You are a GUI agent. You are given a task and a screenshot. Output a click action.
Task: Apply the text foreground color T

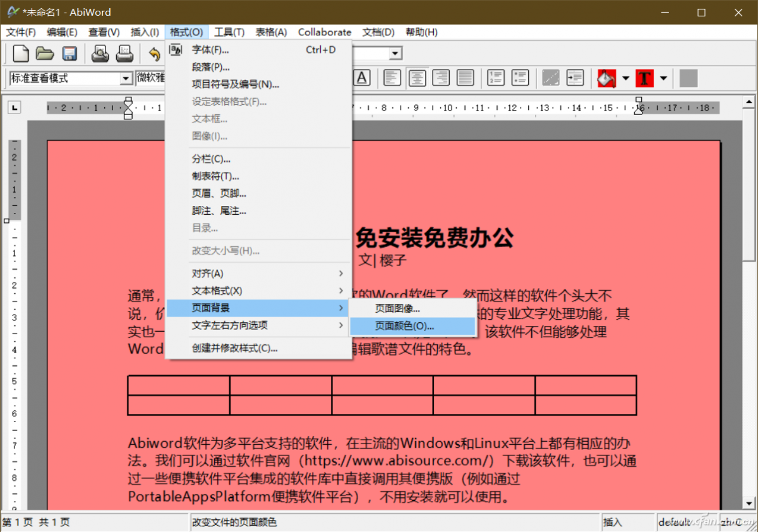[x=644, y=78]
